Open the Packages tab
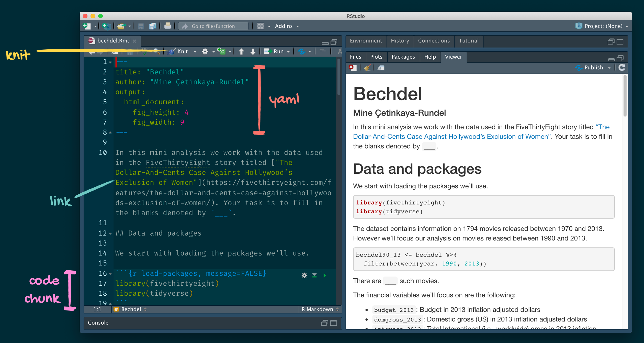The height and width of the screenshot is (343, 644). pyautogui.click(x=403, y=57)
